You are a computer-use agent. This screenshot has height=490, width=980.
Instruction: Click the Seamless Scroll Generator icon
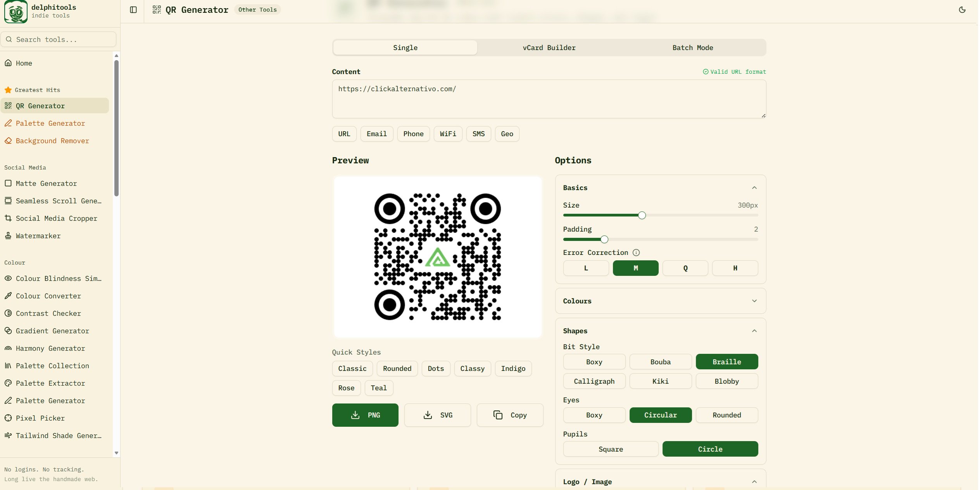coord(8,201)
